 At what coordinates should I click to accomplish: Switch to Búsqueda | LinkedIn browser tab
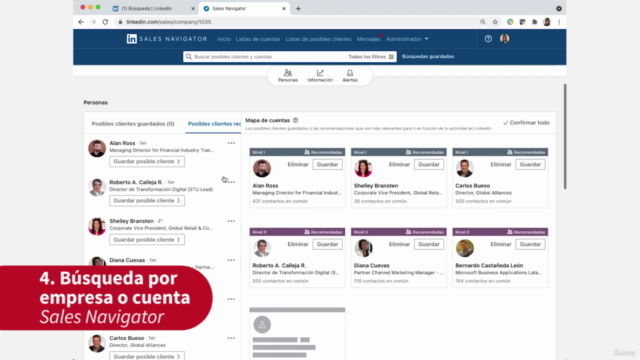click(x=152, y=9)
